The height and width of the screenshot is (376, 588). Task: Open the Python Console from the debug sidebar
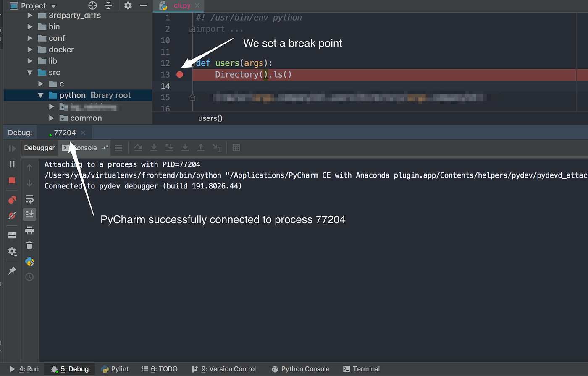pos(29,261)
